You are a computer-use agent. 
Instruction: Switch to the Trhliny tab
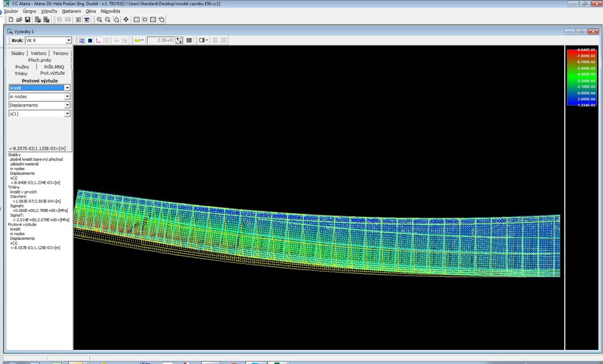(21, 74)
